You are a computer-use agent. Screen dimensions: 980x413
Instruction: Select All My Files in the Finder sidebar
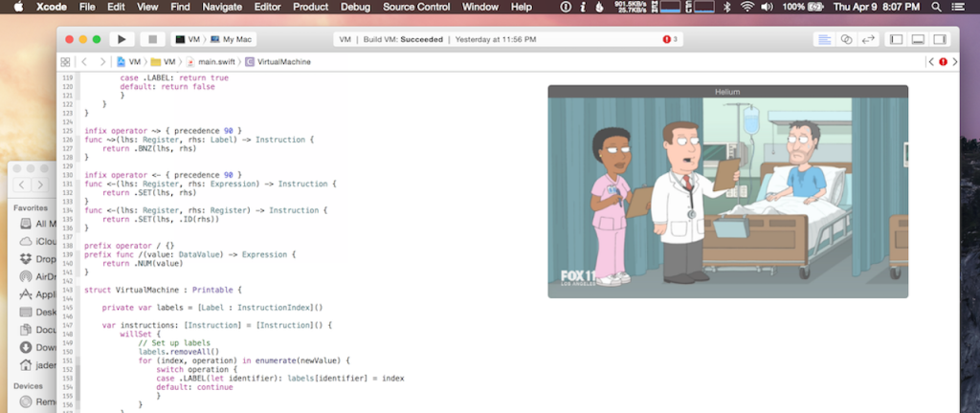click(x=37, y=224)
